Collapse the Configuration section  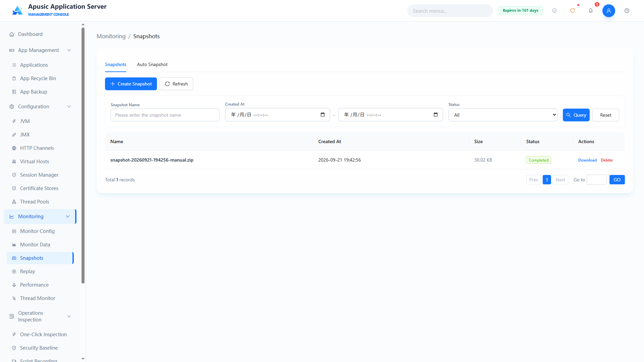[x=69, y=107]
